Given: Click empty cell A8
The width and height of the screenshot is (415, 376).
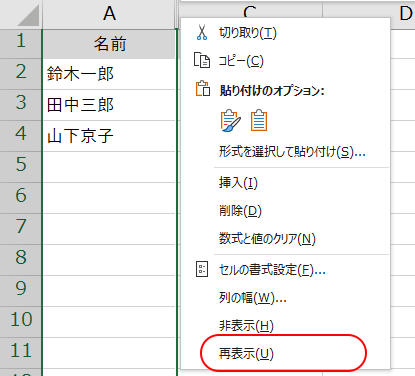Looking at the screenshot, I should [109, 260].
